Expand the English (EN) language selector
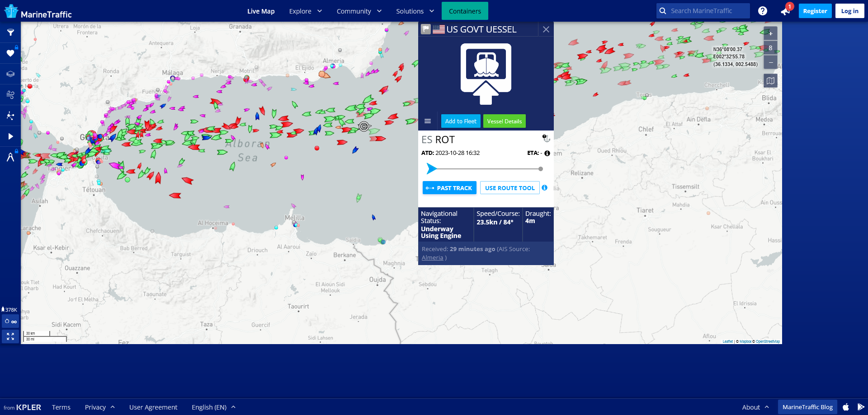868x415 pixels. (213, 407)
